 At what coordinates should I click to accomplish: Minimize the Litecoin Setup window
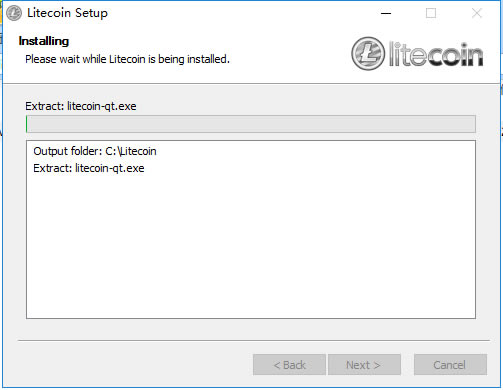pos(386,13)
